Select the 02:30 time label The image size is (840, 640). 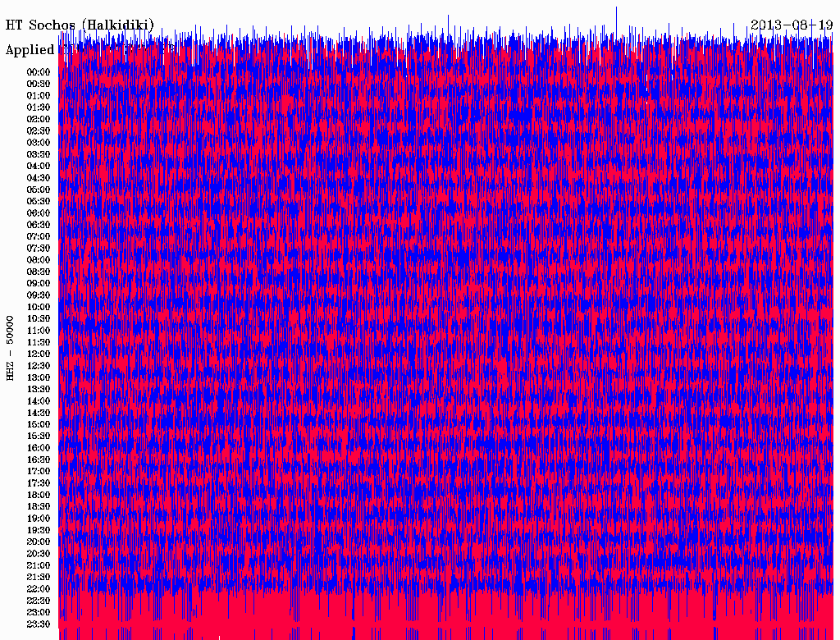pyautogui.click(x=38, y=130)
